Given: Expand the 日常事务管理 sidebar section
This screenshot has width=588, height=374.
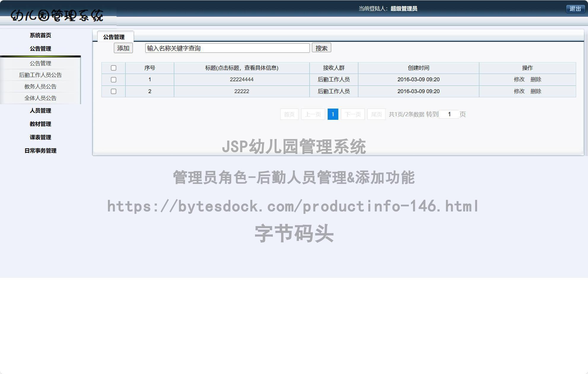Looking at the screenshot, I should [x=40, y=151].
